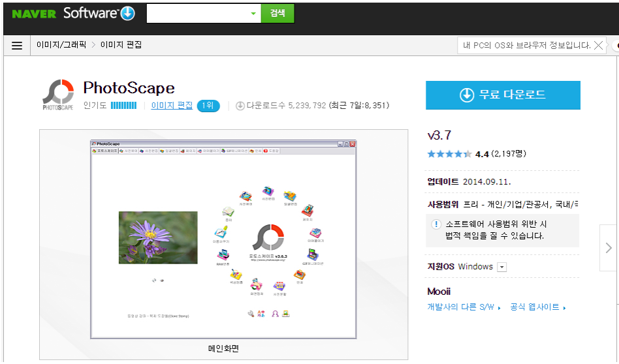619x364 pixels.
Task: Click the 메인화면 caption below the screenshot
Action: tap(223, 348)
